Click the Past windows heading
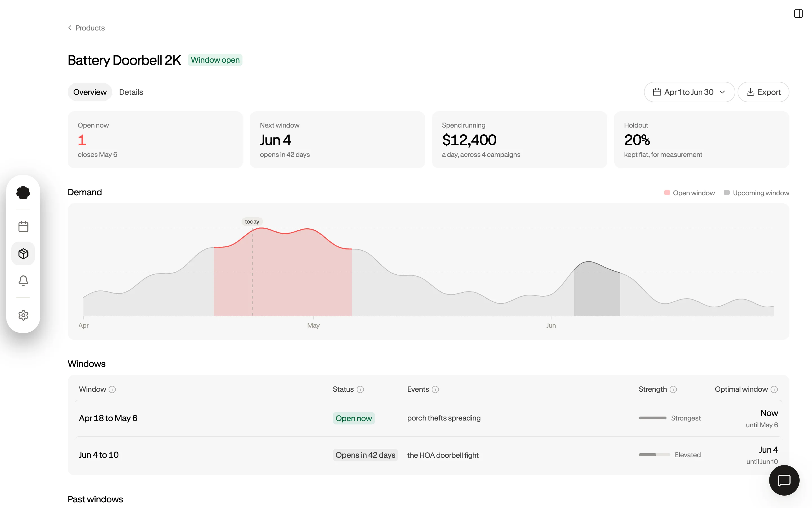 (x=95, y=499)
